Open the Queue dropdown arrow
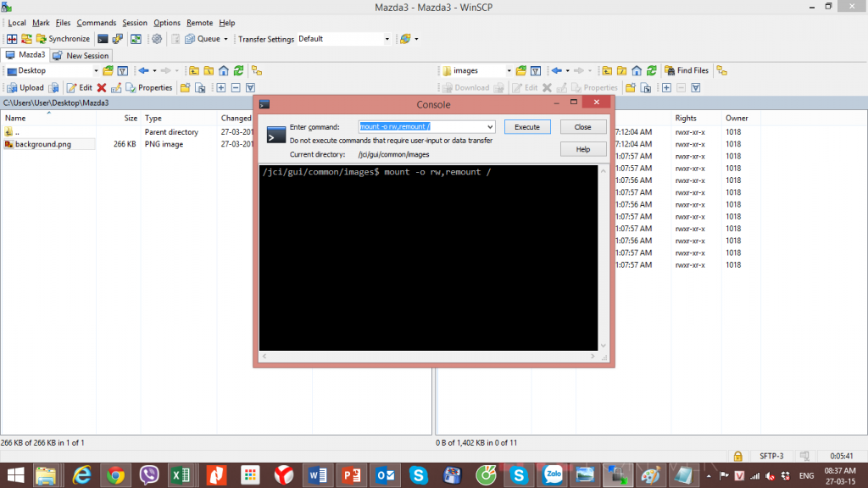Image resolution: width=868 pixels, height=488 pixels. [225, 39]
